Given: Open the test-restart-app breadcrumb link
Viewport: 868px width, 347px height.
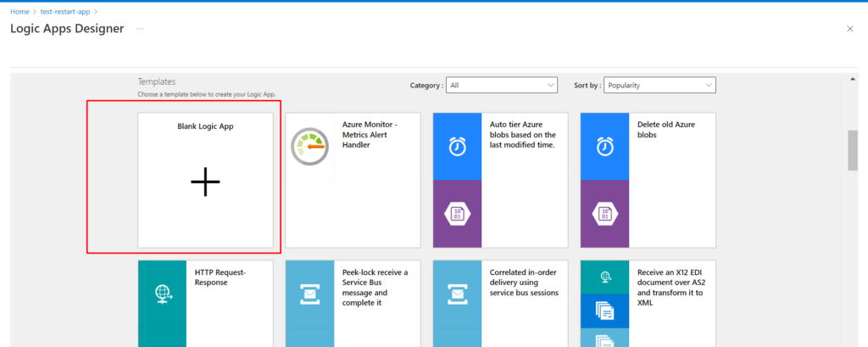Looking at the screenshot, I should (x=65, y=12).
